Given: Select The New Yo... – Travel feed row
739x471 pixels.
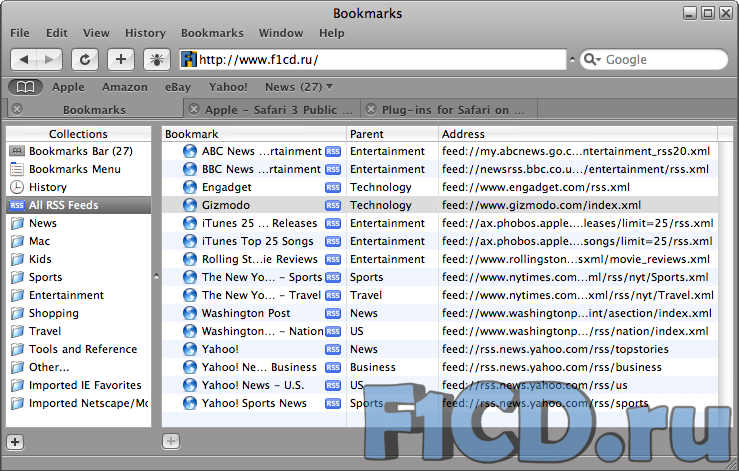Looking at the screenshot, I should point(440,295).
